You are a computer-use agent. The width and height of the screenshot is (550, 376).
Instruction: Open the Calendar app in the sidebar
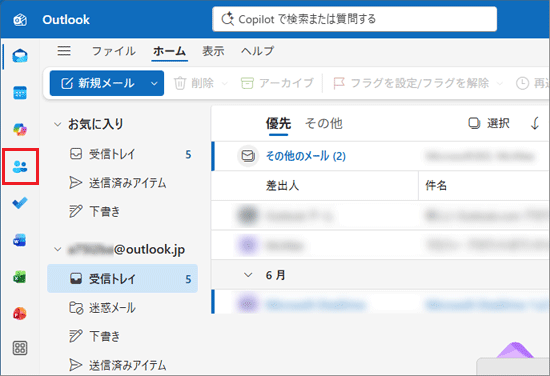pyautogui.click(x=20, y=93)
